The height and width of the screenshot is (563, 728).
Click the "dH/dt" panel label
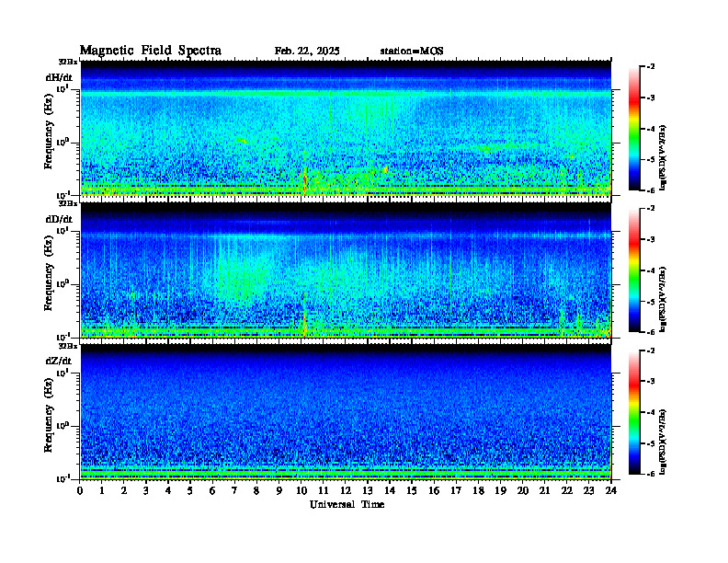pos(59,77)
